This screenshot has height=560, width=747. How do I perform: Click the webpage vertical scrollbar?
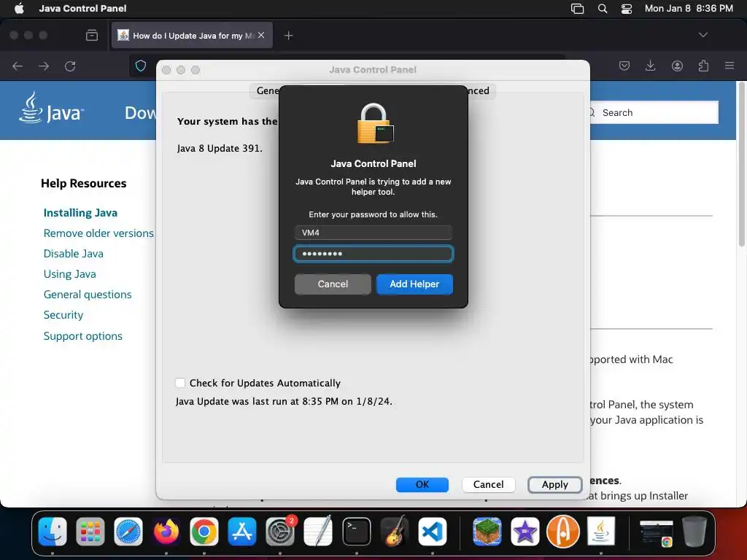point(741,164)
